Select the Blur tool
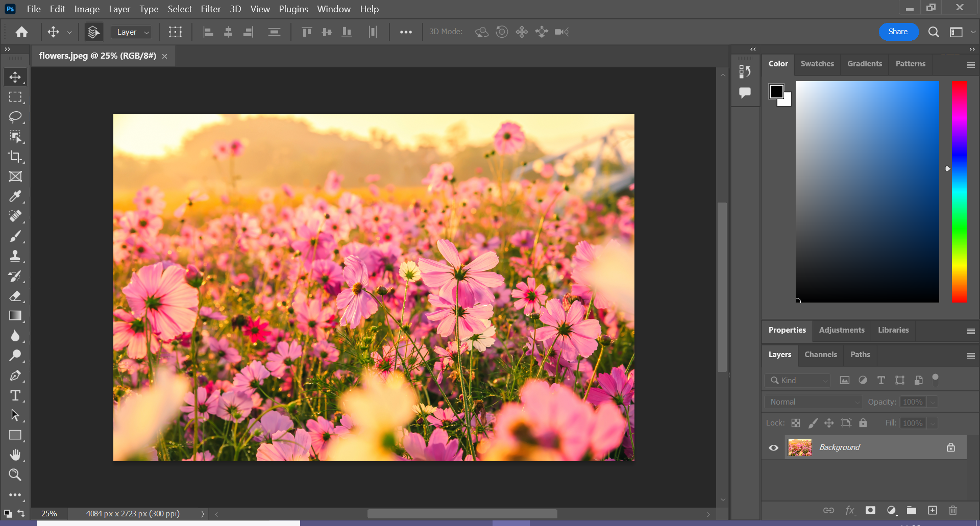 pyautogui.click(x=15, y=336)
